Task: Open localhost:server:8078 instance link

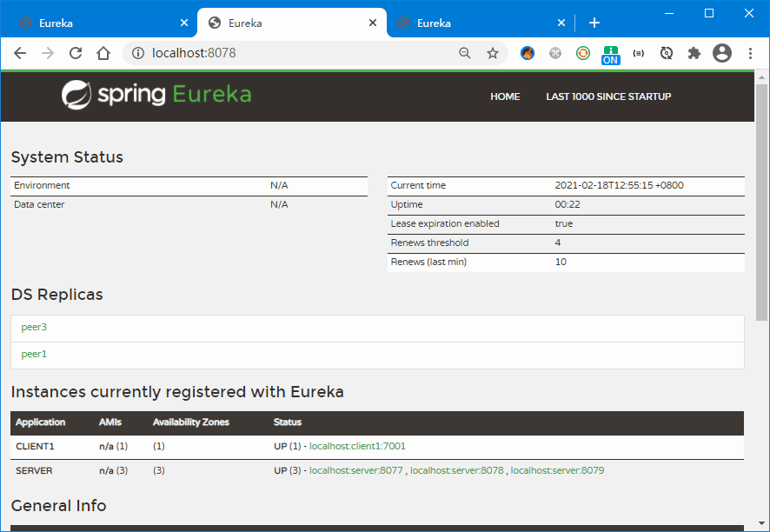Action: click(x=456, y=470)
